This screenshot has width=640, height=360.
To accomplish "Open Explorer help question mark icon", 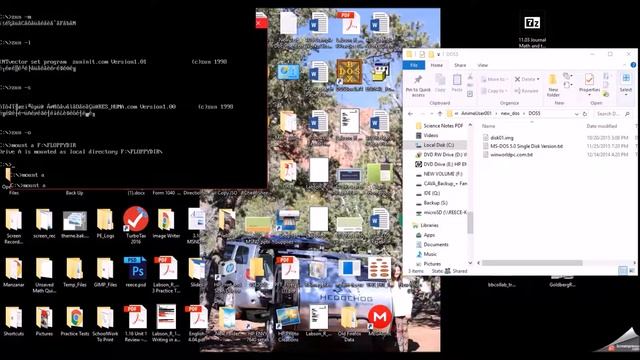I will point(633,65).
